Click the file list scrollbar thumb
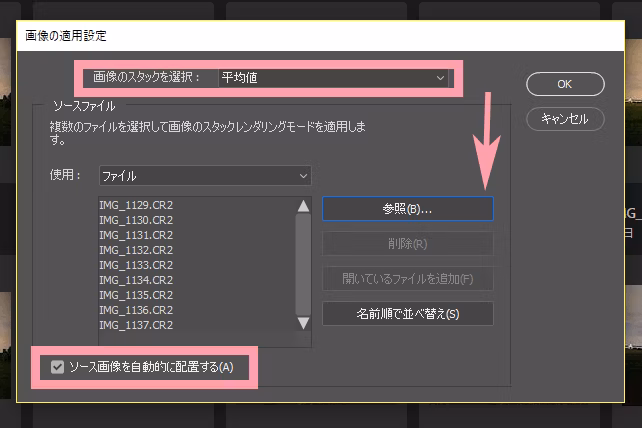Viewport: 642px width, 428px height. (x=303, y=265)
